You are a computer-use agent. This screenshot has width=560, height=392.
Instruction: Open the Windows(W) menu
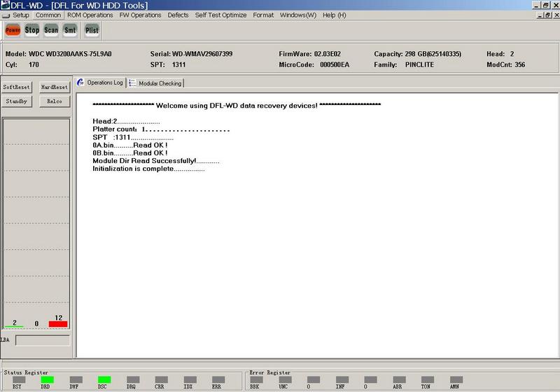[x=298, y=15]
